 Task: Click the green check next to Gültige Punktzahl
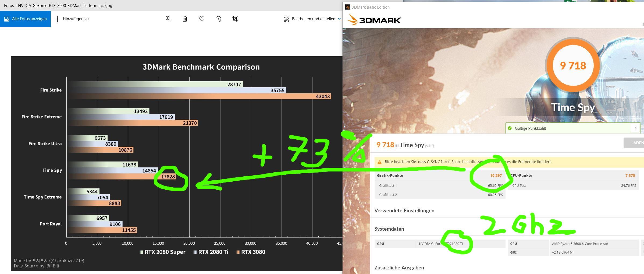pyautogui.click(x=510, y=128)
